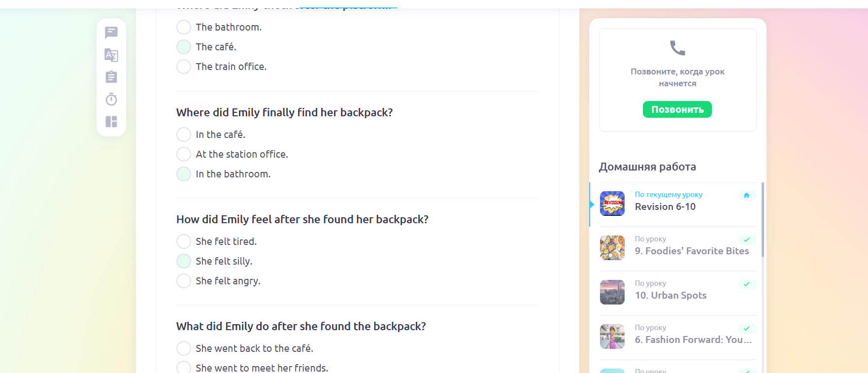Open 10. Urban Spots homework lesson
868x373 pixels.
point(670,295)
